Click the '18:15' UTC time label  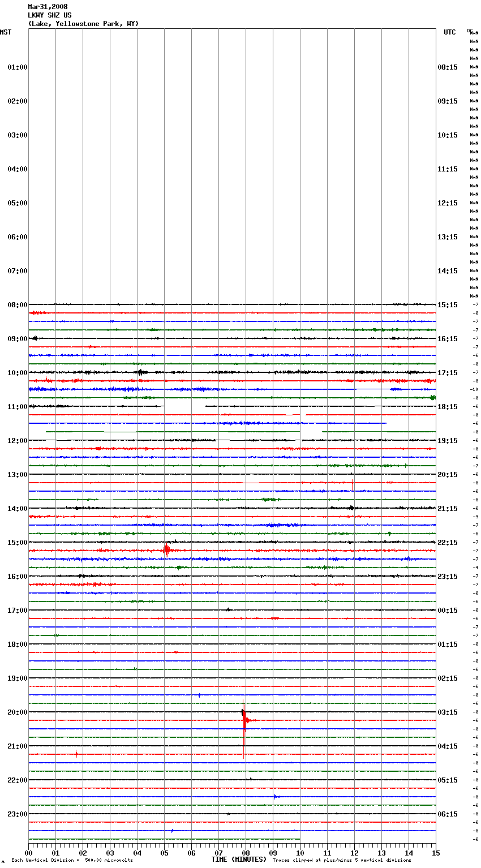coord(448,407)
